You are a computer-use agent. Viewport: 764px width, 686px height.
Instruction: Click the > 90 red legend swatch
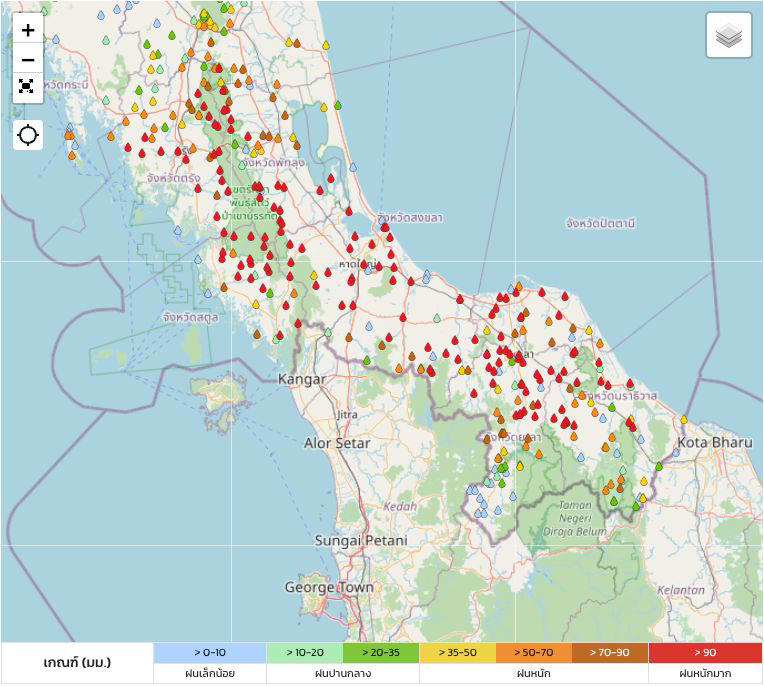705,653
